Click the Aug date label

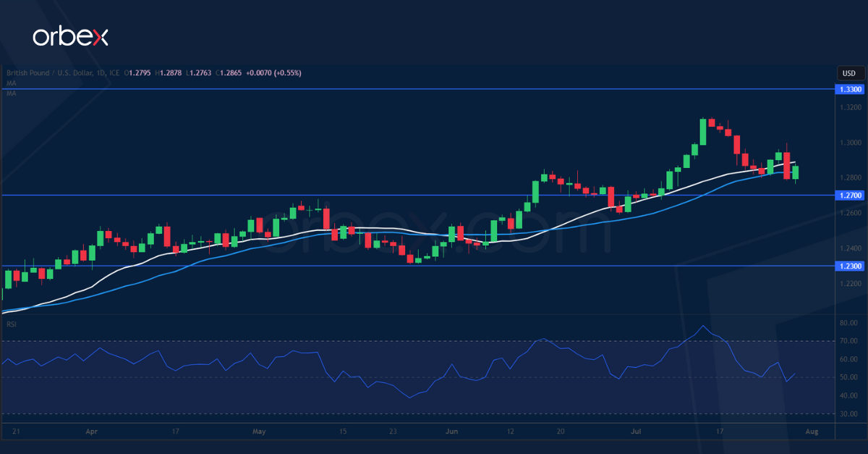click(x=812, y=432)
